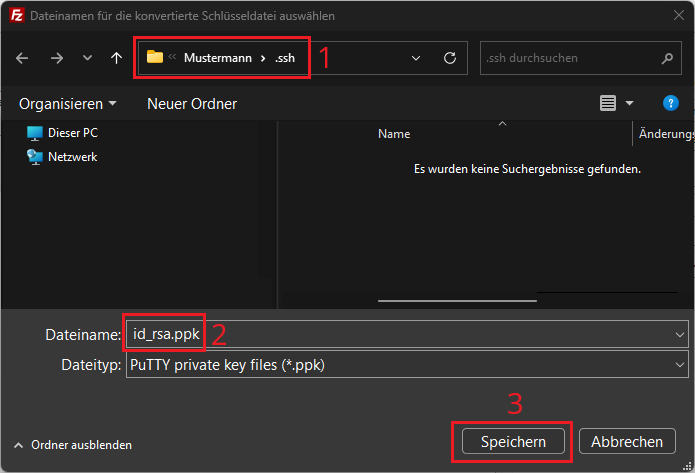Open the help question mark icon

pyautogui.click(x=671, y=103)
